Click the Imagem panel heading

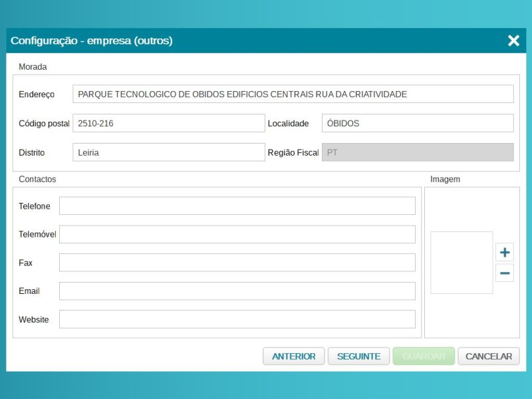pyautogui.click(x=445, y=180)
